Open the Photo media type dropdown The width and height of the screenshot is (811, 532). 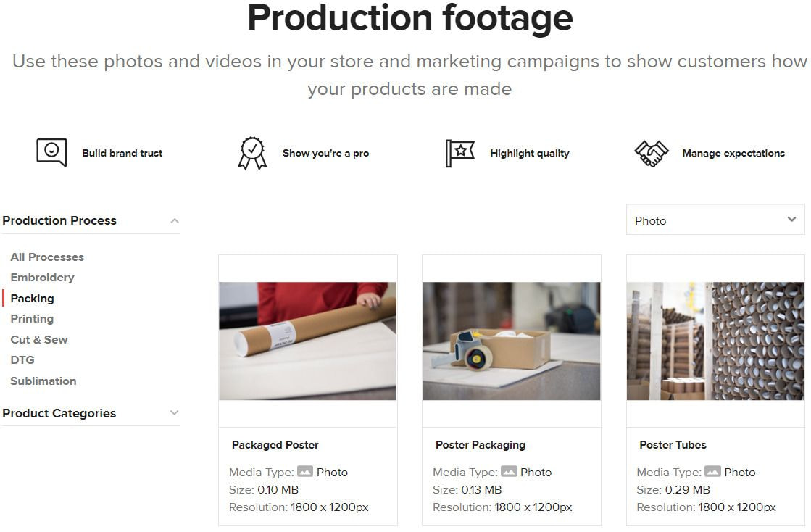coord(715,220)
